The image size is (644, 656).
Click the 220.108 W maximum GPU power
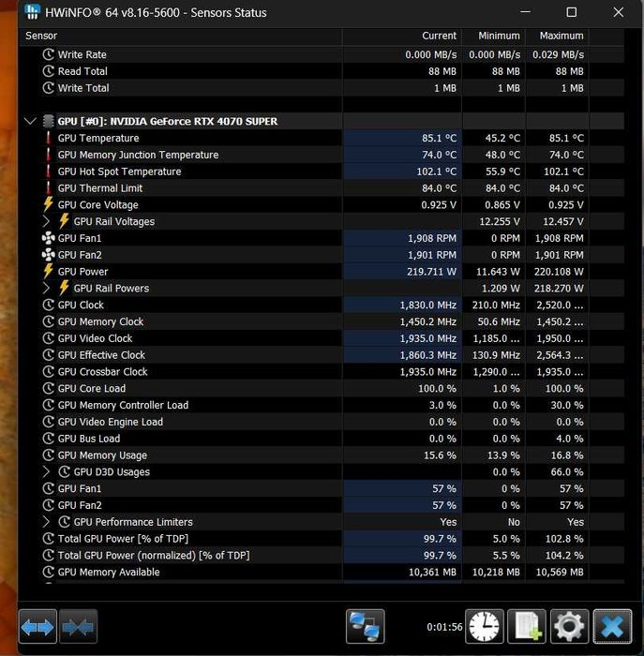coord(559,272)
